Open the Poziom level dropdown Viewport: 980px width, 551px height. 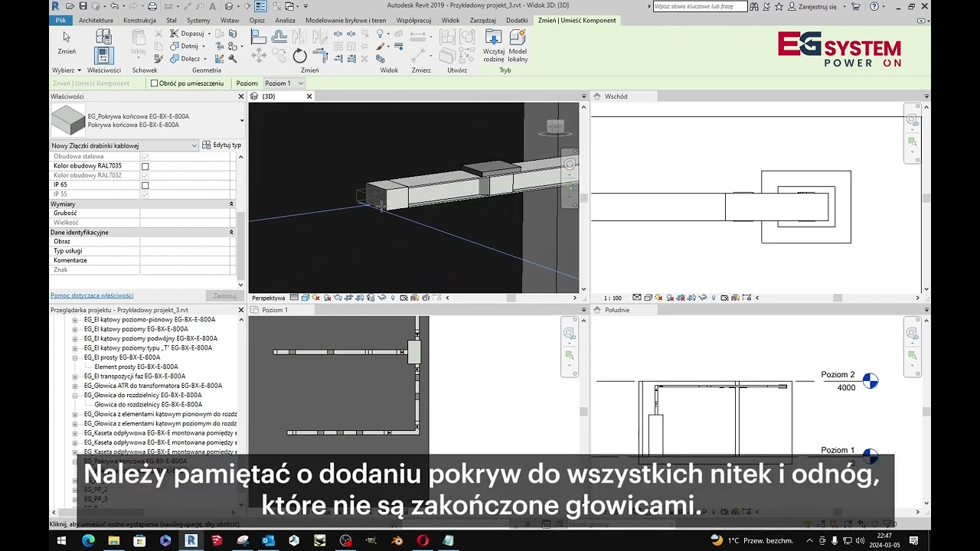coord(284,83)
